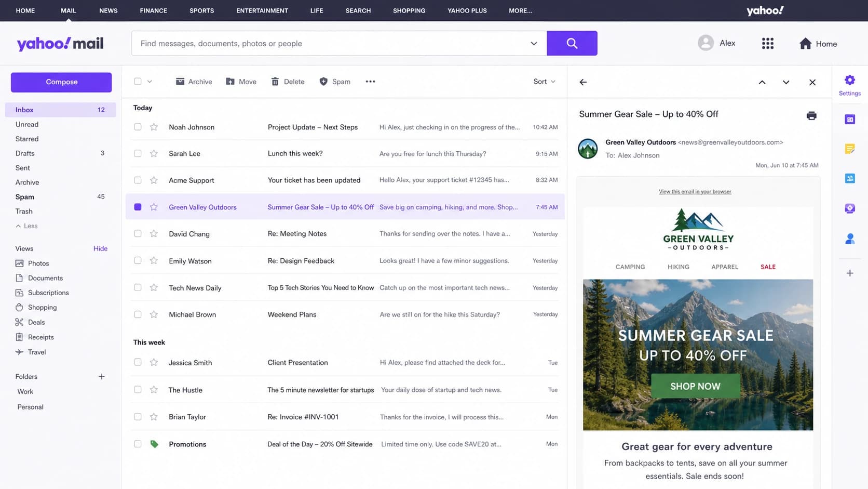Screen dimensions: 868x489
Task: Expand the search options dropdown arrow
Action: pyautogui.click(x=534, y=44)
